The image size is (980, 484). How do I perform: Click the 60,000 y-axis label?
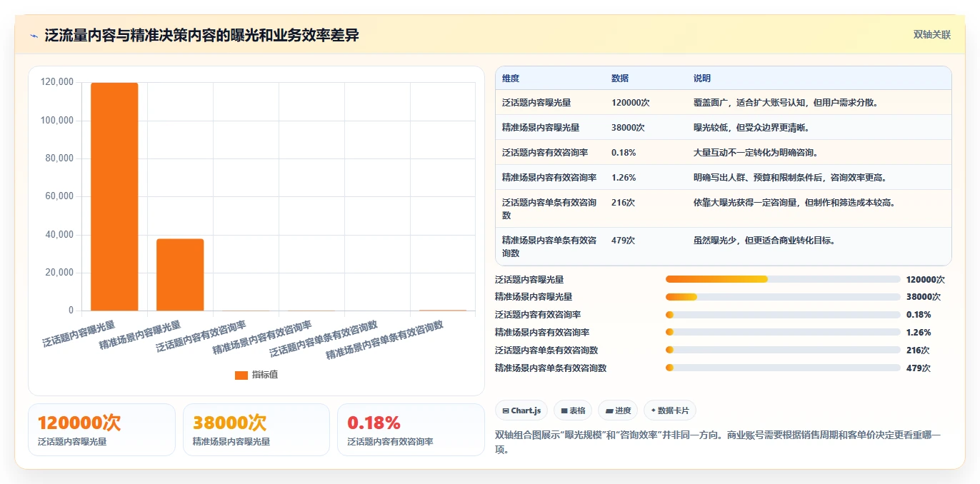pos(59,196)
